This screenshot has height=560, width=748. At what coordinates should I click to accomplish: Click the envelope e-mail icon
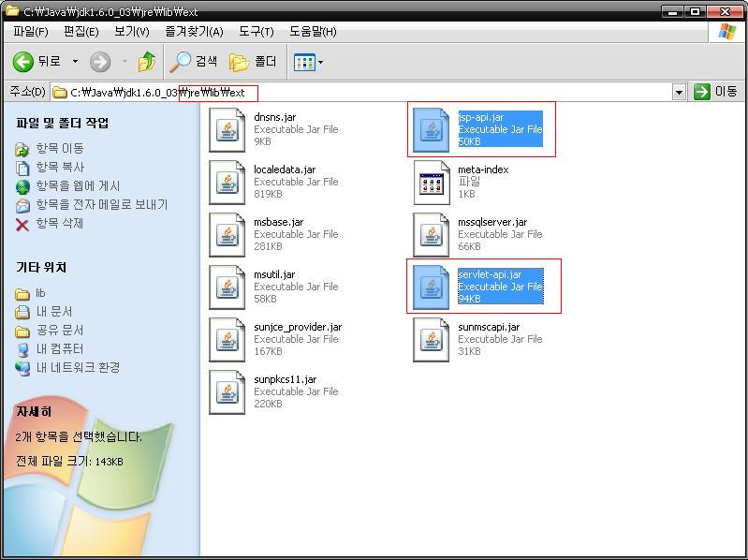click(x=22, y=206)
